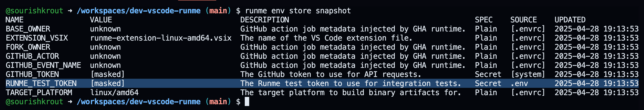Click the typed command 'runme env store snapshot'

pyautogui.click(x=298, y=11)
